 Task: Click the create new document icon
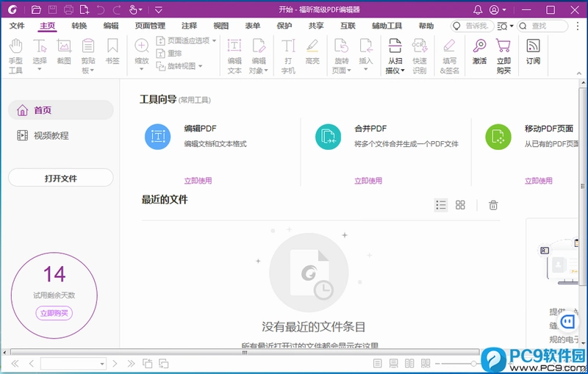[85, 10]
